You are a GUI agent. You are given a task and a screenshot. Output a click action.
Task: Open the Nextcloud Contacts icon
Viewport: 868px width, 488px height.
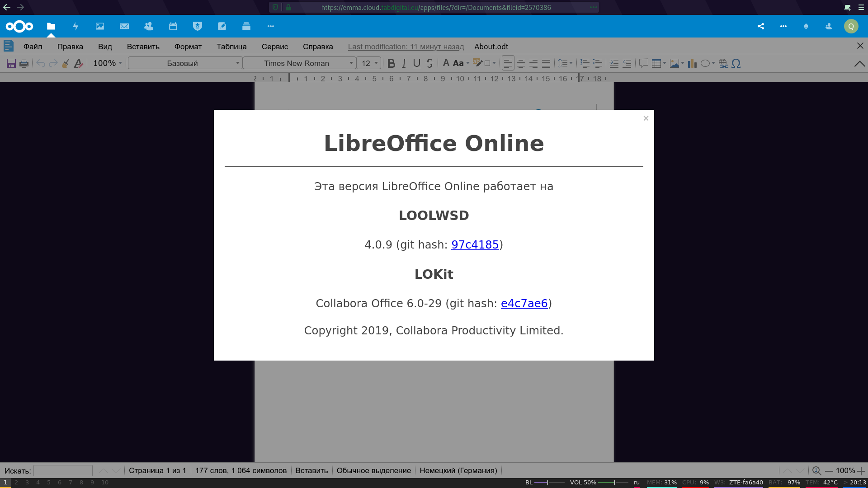(149, 26)
